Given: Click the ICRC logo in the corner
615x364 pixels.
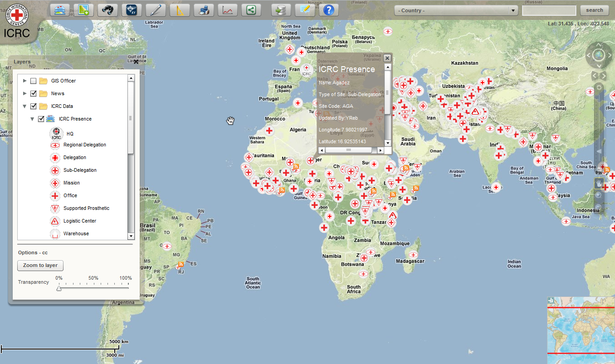Looking at the screenshot, I should click(17, 20).
